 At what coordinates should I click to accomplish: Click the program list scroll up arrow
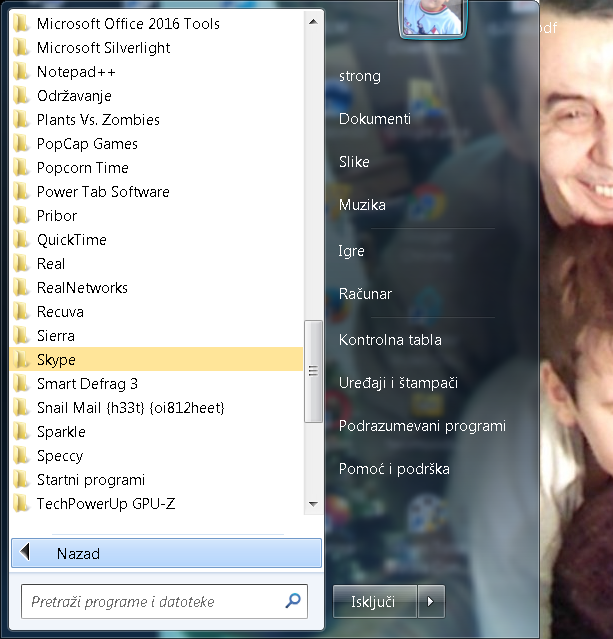pyautogui.click(x=313, y=22)
